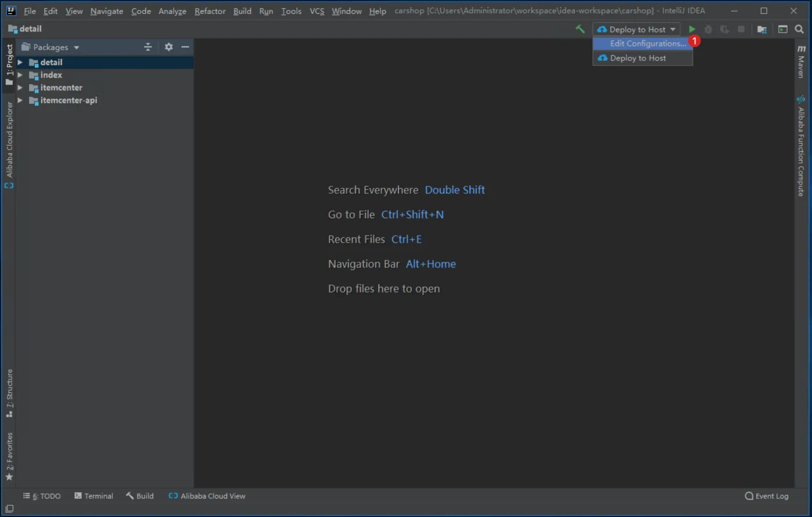This screenshot has height=517, width=812.
Task: Expand the detail module tree node
Action: [20, 62]
